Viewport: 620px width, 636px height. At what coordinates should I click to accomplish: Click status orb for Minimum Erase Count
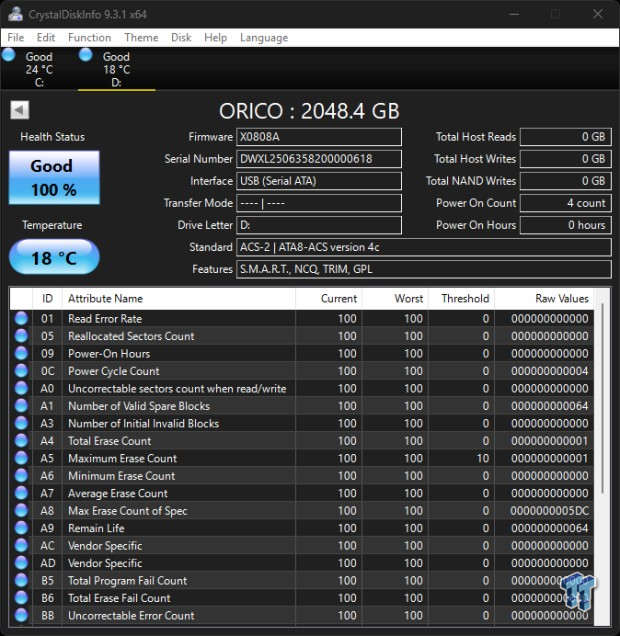(21, 475)
